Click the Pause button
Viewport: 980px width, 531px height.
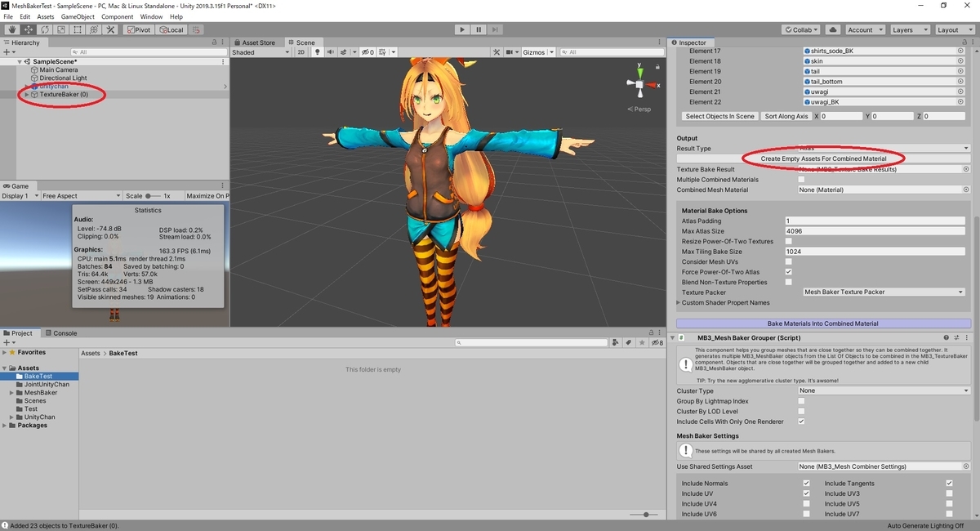point(479,29)
